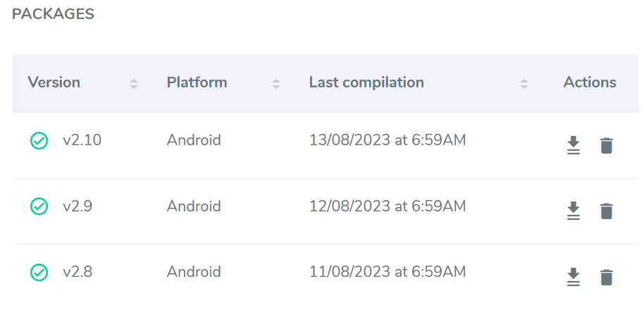Sort table by Platform arrows
This screenshot has width=644, height=310.
(276, 84)
